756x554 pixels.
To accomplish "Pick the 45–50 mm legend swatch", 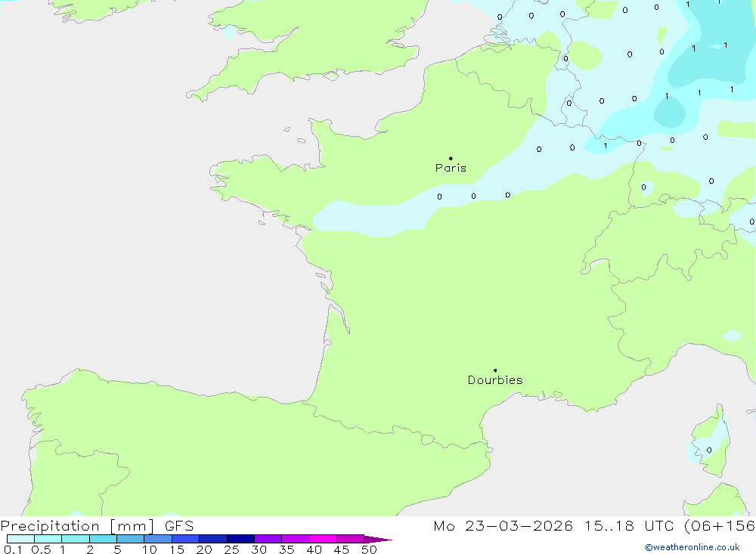I will (350, 539).
